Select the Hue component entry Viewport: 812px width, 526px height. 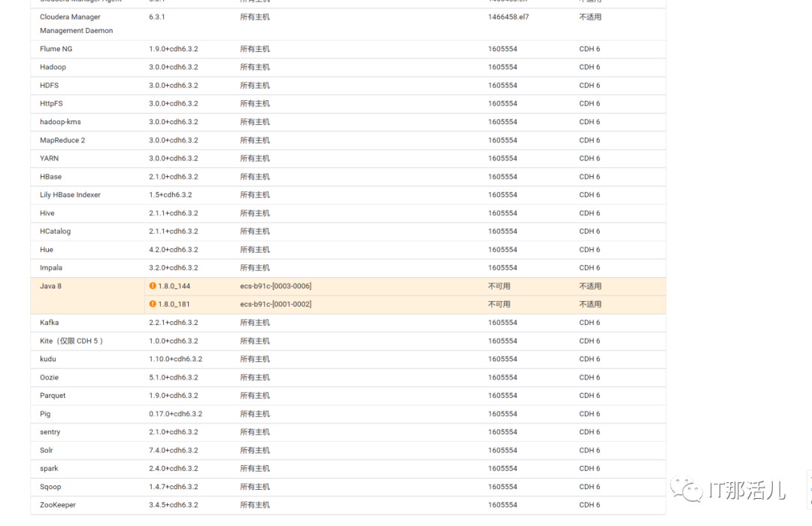point(45,249)
